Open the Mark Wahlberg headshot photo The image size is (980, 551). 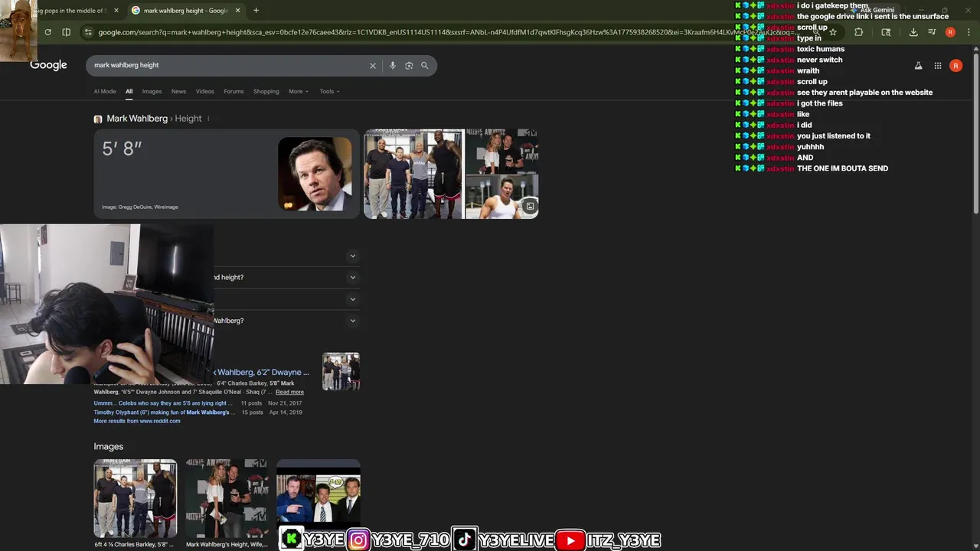(x=315, y=174)
